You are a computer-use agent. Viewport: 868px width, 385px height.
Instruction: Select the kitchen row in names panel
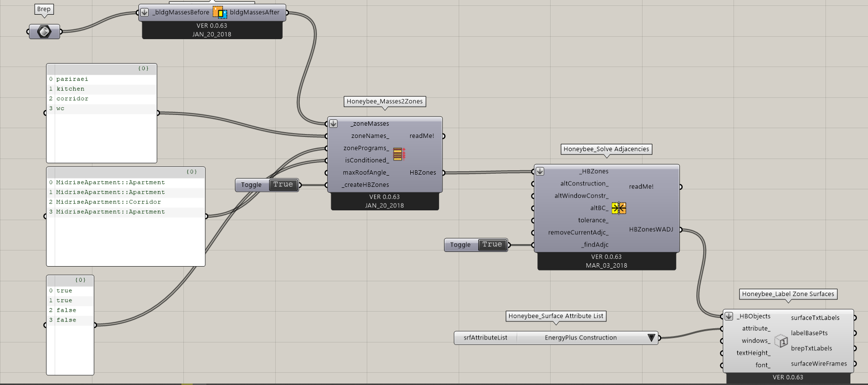102,89
